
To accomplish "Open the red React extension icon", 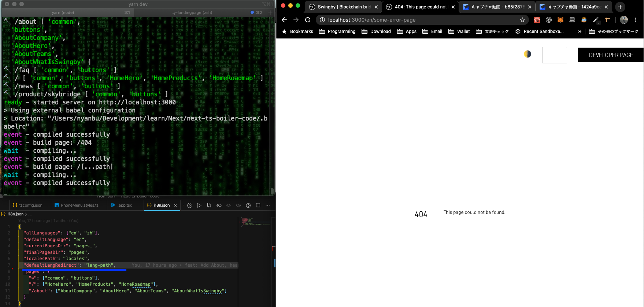I will tap(537, 20).
